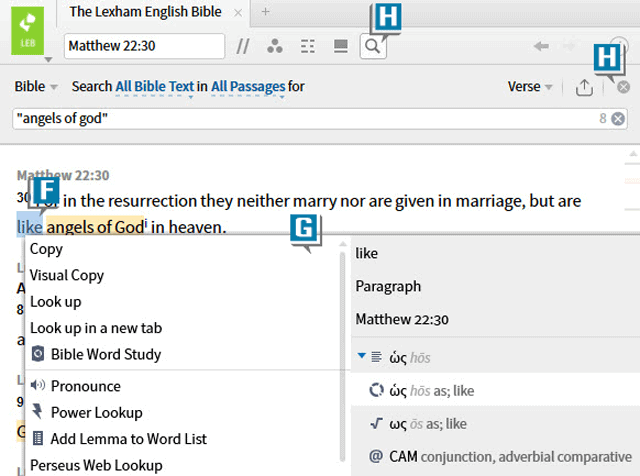Open Bible Word Study from context menu

(x=106, y=354)
